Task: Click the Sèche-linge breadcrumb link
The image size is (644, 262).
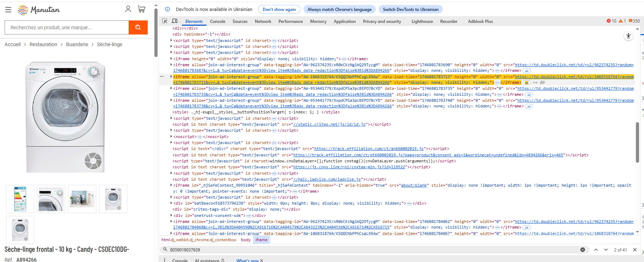Action: [x=110, y=44]
